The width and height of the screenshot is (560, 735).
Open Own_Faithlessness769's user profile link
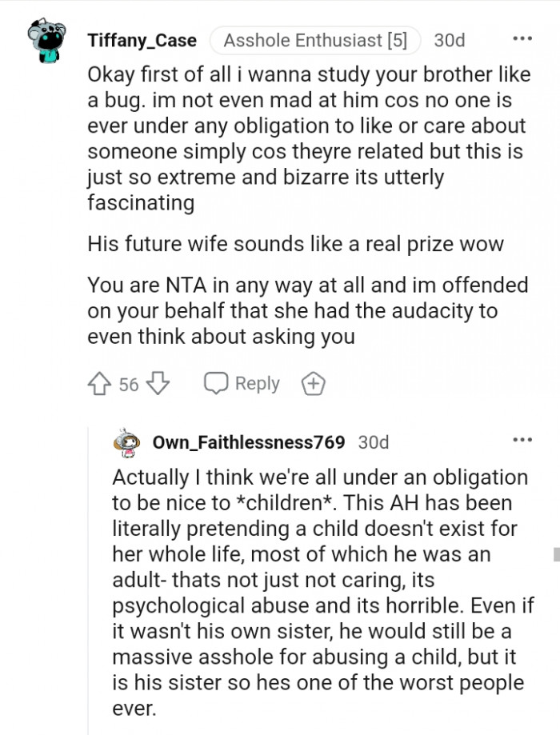click(x=249, y=442)
